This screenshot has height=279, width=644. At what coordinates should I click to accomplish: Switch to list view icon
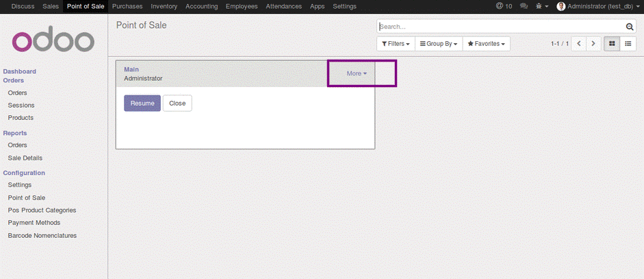coord(628,44)
